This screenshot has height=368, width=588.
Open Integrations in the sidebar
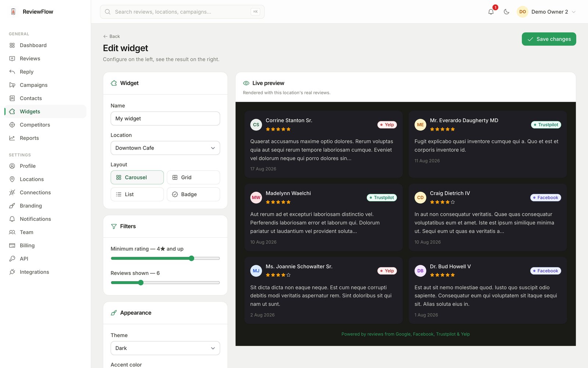point(46,272)
